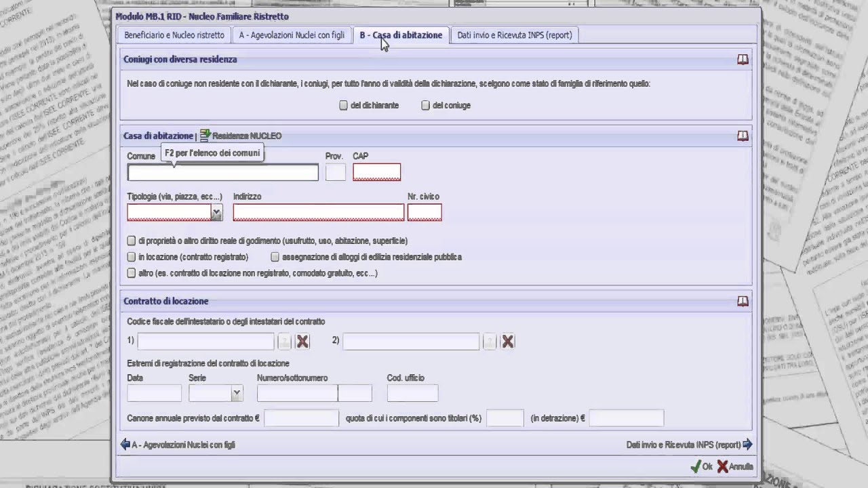868x488 pixels.
Task: Click Canone annuale previsto dal contratto field
Action: 301,418
